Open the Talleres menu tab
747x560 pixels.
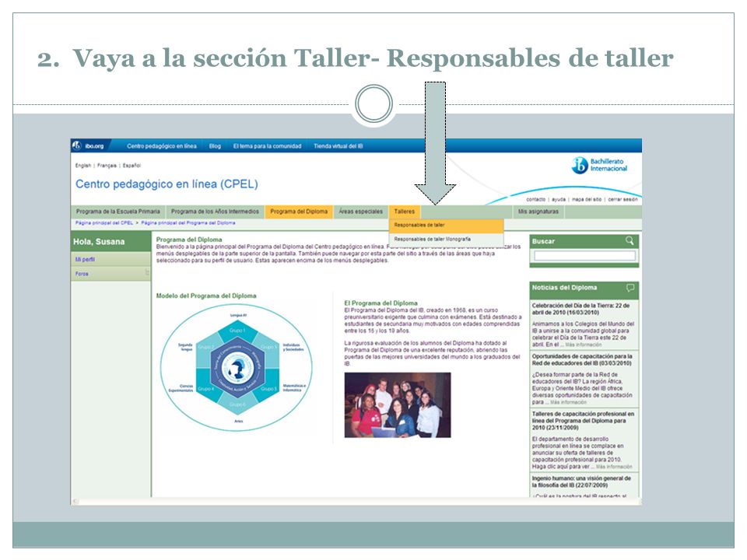tap(405, 212)
